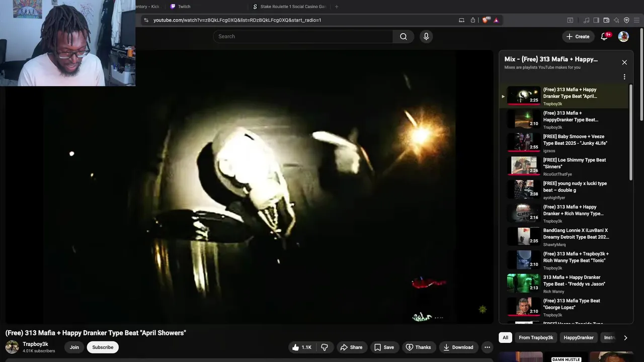Click the '4.01K subscribers' text

(x=39, y=351)
